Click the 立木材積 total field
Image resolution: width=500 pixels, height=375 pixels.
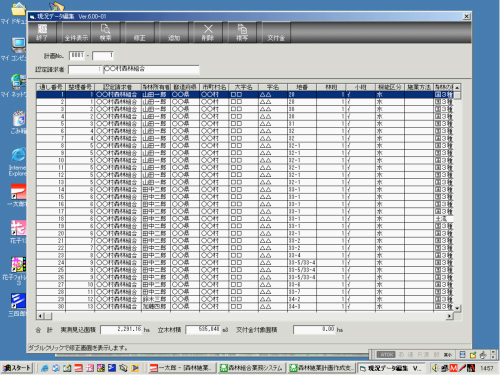[x=203, y=330]
